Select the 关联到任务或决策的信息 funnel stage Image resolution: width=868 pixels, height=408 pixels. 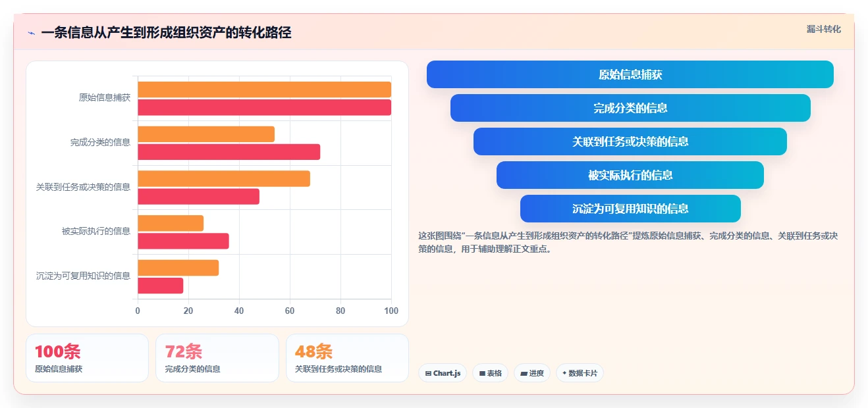click(630, 141)
